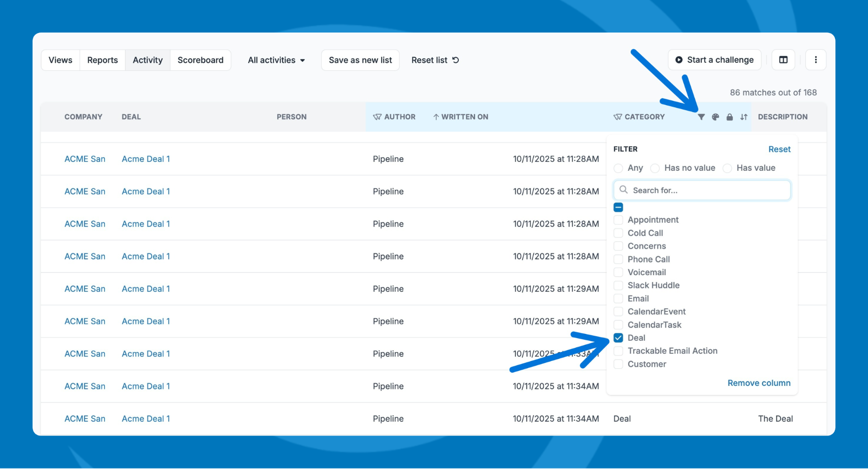Click the Reset list undo arrow icon

pos(456,60)
